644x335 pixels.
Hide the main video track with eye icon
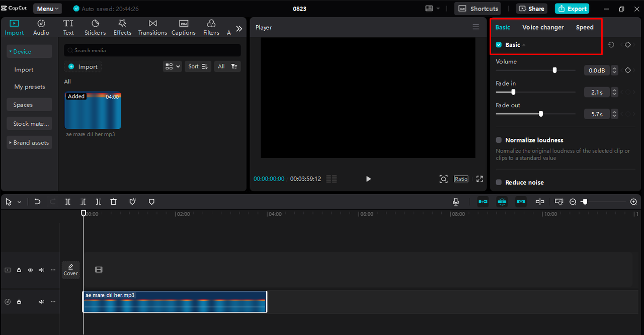click(30, 270)
